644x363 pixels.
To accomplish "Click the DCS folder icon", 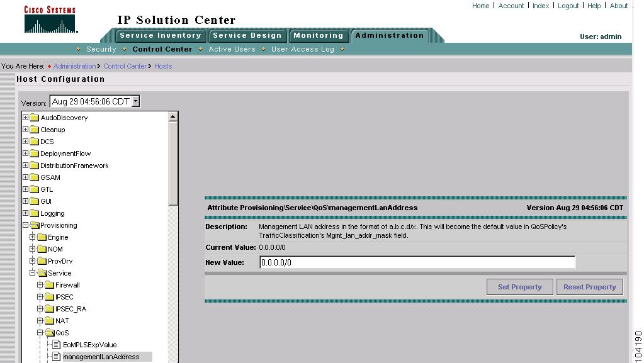I will pyautogui.click(x=35, y=142).
